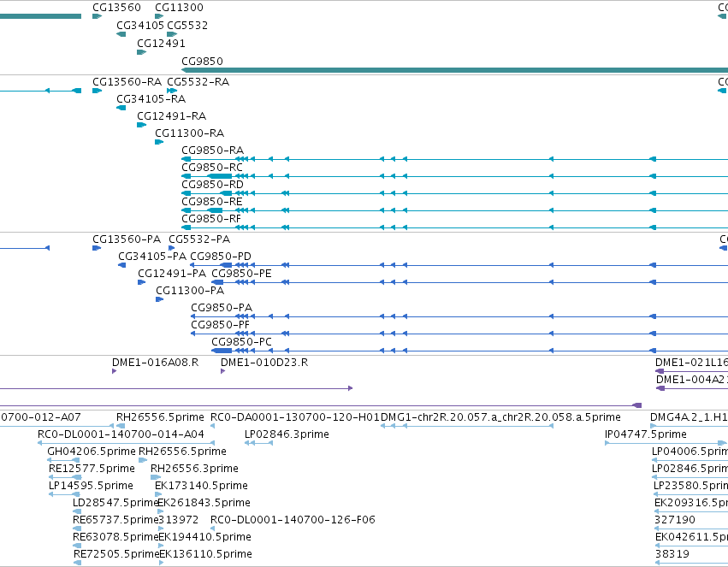Click the CG5532 gene label
Screen dimensions: 728x567
click(x=187, y=26)
